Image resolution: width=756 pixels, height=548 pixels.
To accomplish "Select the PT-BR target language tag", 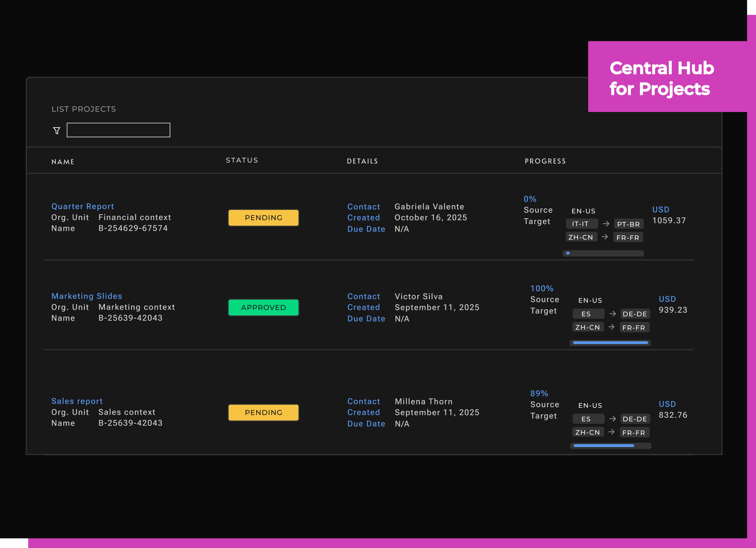I will [x=628, y=224].
